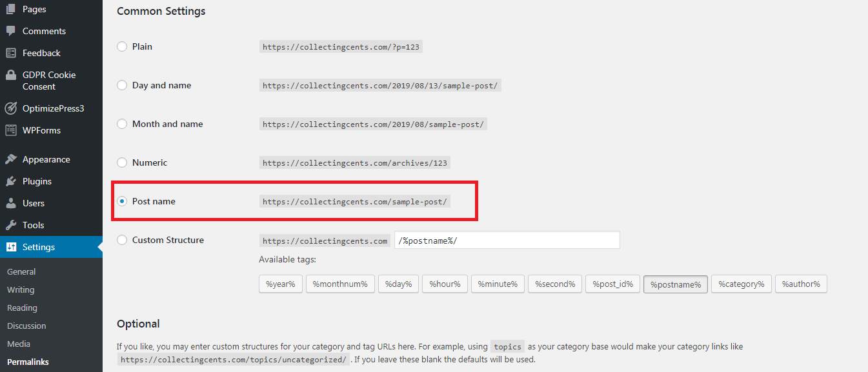
Task: Click the GDPR Cookie Consent lock icon
Action: click(x=10, y=75)
